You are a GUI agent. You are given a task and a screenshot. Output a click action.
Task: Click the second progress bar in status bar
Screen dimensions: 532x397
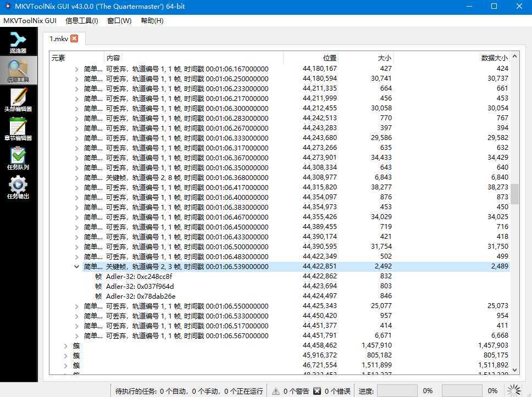click(462, 391)
